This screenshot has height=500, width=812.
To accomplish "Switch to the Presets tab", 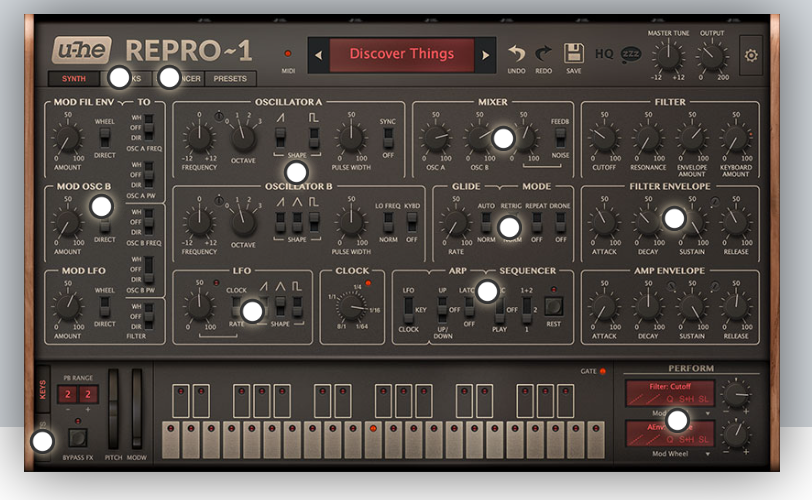I will (x=231, y=78).
